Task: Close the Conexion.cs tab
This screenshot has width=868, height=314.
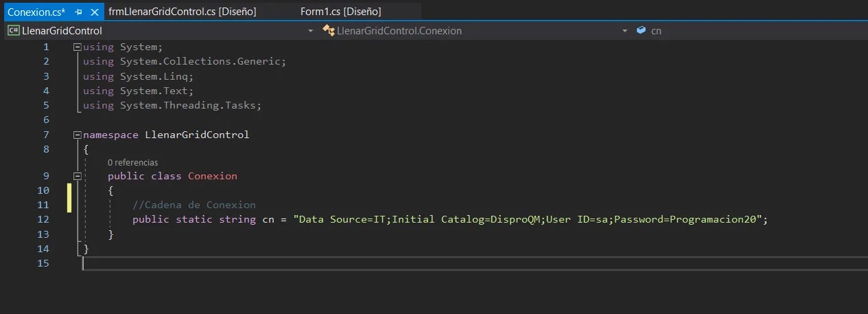Action: 93,12
